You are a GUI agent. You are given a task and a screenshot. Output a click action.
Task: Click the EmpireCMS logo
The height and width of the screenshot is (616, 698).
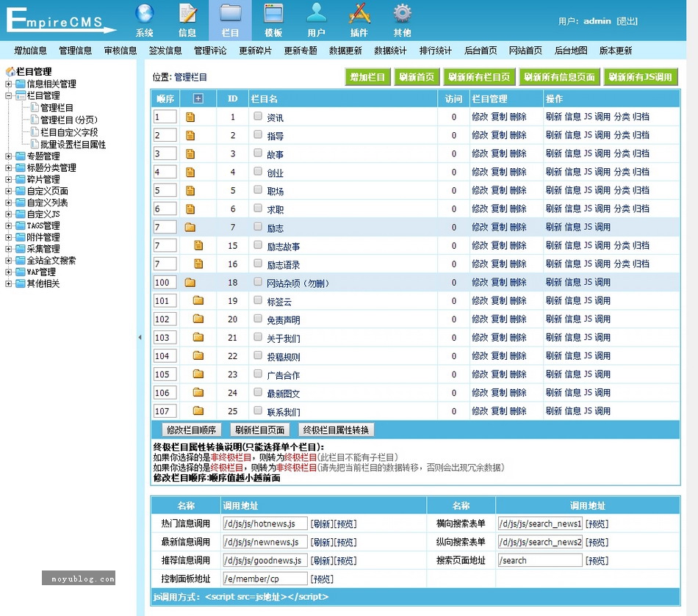(60, 21)
